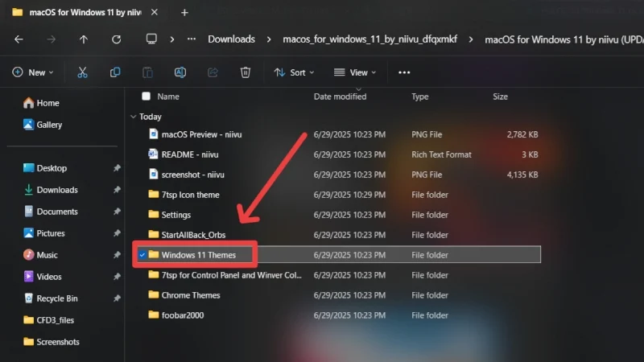
Task: Click the Share icon in toolbar
Action: tap(213, 72)
